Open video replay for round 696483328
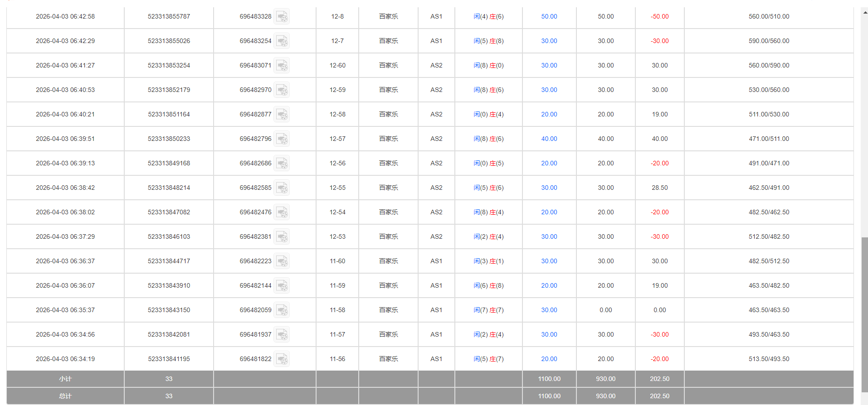868x405 pixels. (282, 17)
